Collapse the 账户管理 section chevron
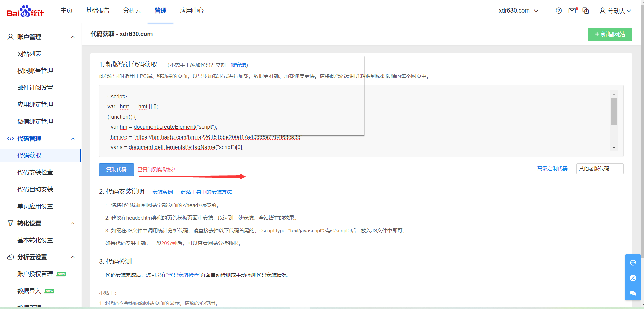Screen dimensions: 644x309 pos(73,37)
